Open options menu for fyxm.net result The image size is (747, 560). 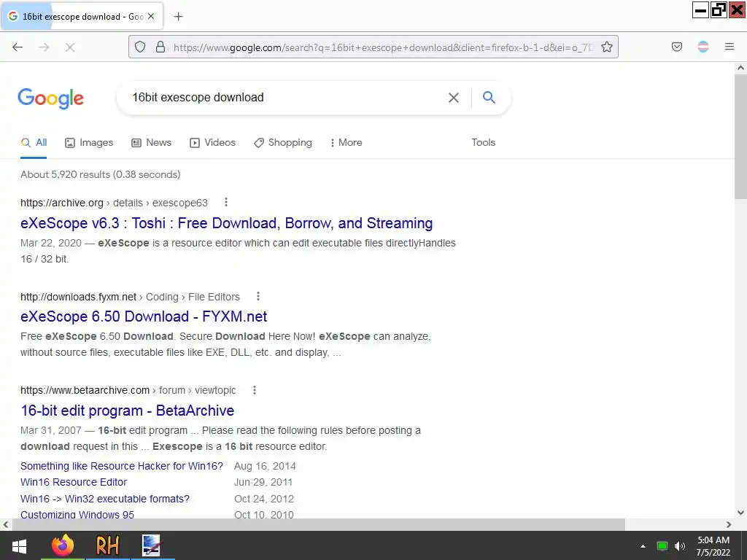pyautogui.click(x=258, y=296)
